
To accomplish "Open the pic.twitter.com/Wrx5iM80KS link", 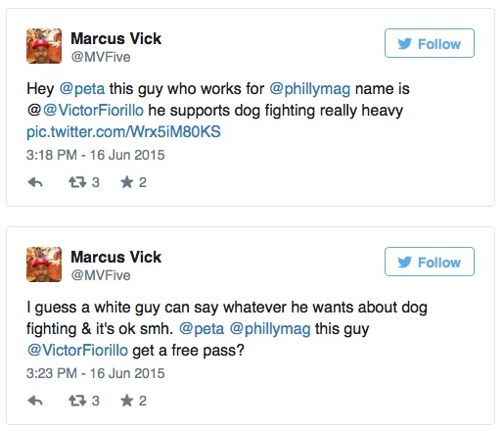I will tap(123, 132).
